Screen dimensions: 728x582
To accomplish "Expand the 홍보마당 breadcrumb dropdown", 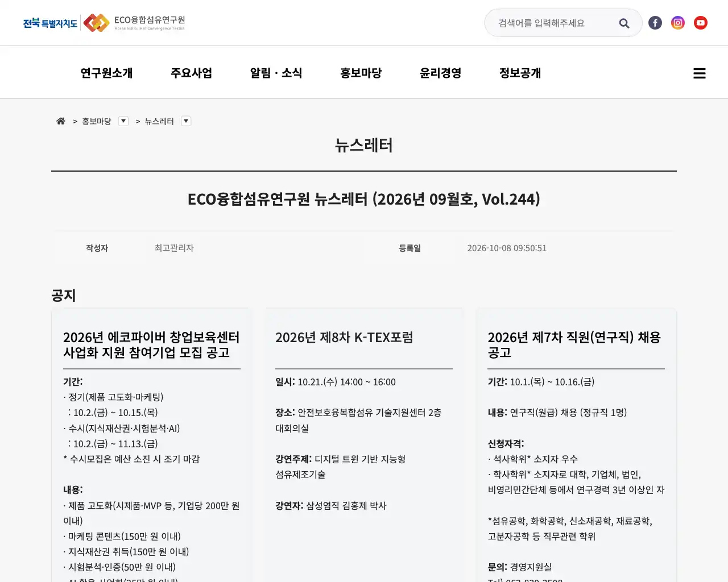I will click(x=123, y=121).
